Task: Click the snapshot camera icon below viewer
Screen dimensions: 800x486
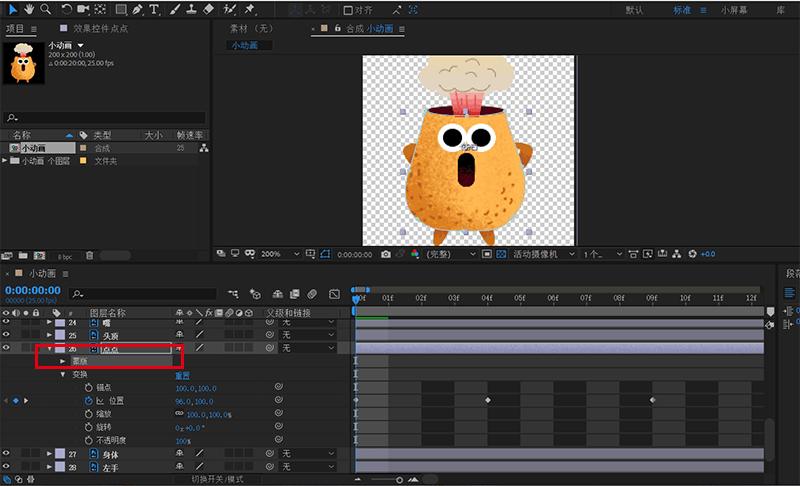Action: pos(385,255)
